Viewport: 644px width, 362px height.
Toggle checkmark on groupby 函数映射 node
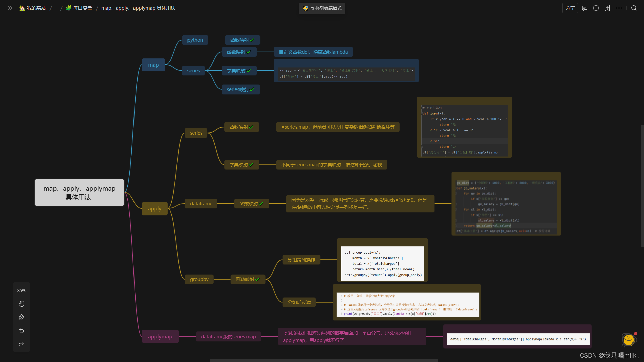[257, 279]
